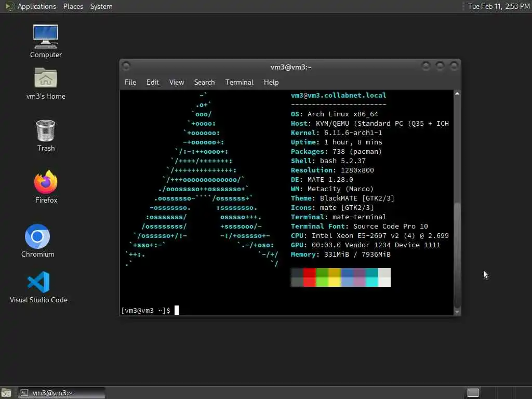Open the terminal Search menu
This screenshot has width=532, height=399.
[x=204, y=82]
